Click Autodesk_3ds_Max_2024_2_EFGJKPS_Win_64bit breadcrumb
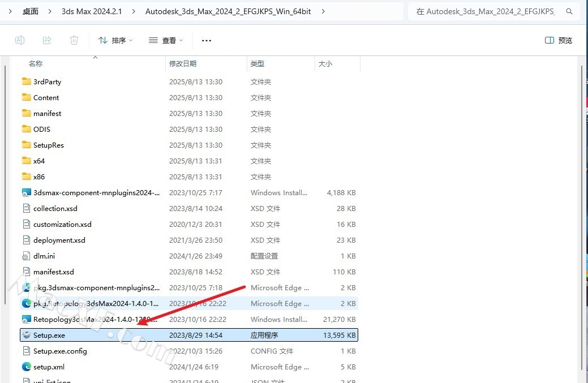This screenshot has height=383, width=588. (228, 12)
